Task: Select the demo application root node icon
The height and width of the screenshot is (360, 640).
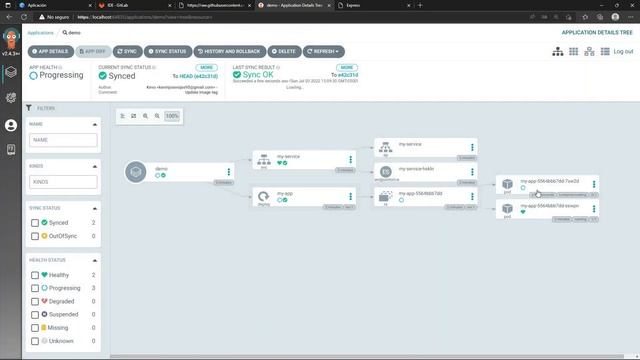Action: tap(136, 172)
